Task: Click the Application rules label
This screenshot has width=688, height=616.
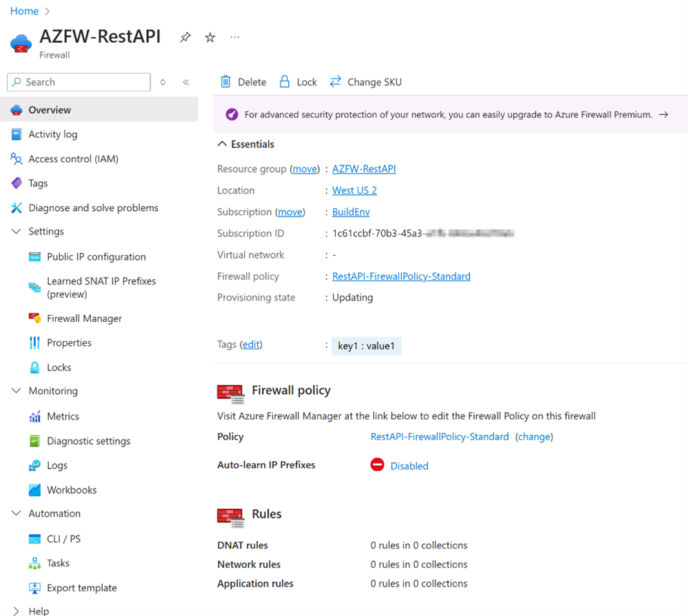Action: [x=255, y=584]
